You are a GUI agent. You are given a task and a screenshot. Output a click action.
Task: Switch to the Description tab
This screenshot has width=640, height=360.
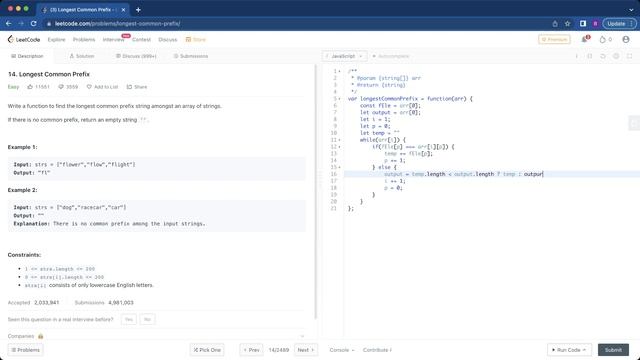click(27, 56)
